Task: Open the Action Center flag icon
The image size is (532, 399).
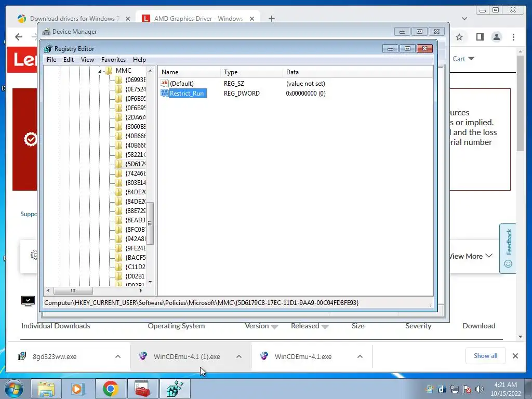Action: [467, 389]
